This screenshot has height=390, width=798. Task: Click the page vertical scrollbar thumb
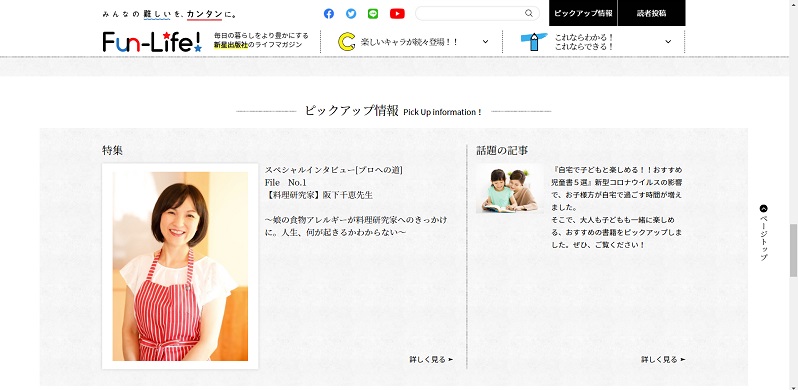tap(793, 250)
